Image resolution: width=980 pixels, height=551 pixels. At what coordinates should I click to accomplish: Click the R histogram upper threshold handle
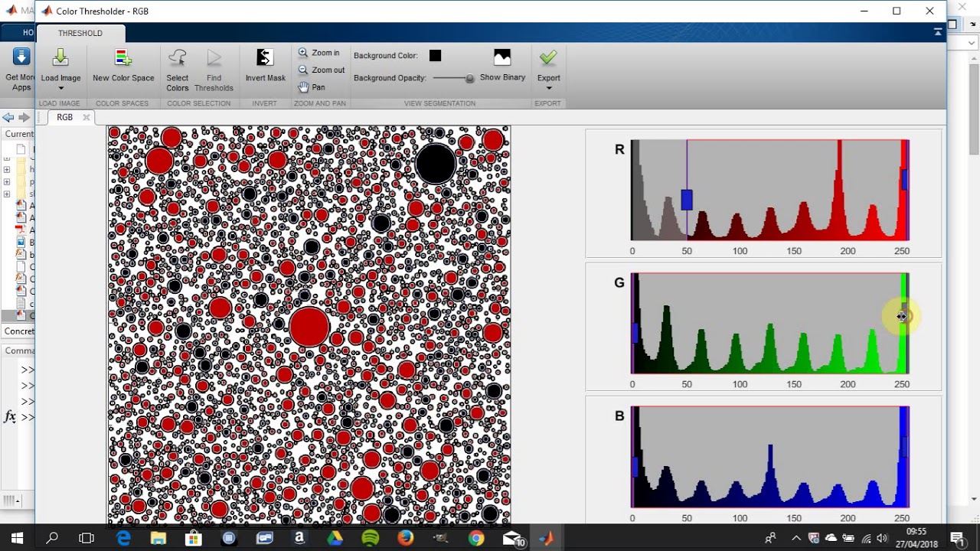pyautogui.click(x=904, y=179)
